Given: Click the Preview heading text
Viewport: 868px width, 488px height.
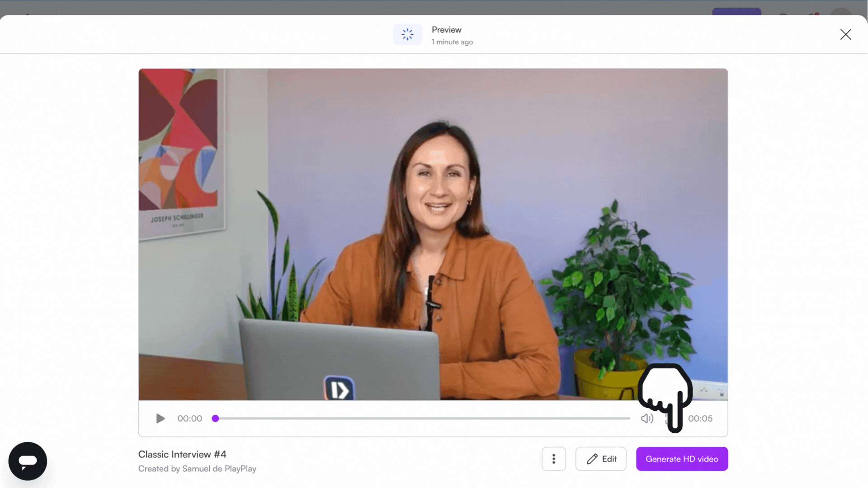Looking at the screenshot, I should [x=446, y=30].
